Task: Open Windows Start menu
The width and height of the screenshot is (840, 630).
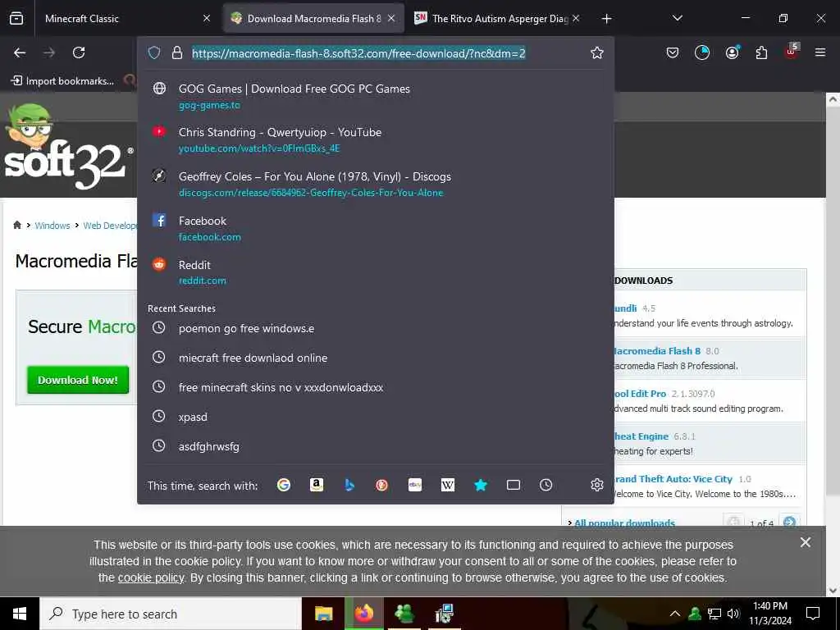Action: pyautogui.click(x=20, y=614)
